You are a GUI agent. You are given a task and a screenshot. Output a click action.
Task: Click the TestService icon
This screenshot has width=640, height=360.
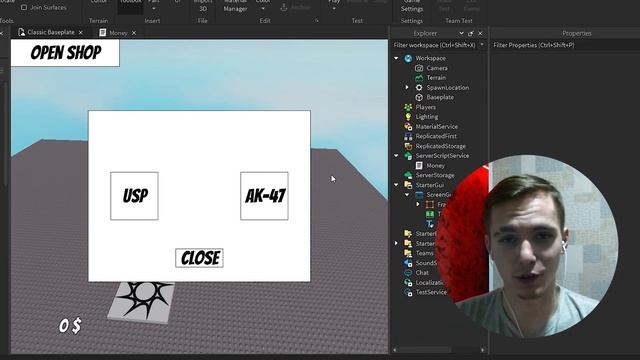pyautogui.click(x=408, y=292)
